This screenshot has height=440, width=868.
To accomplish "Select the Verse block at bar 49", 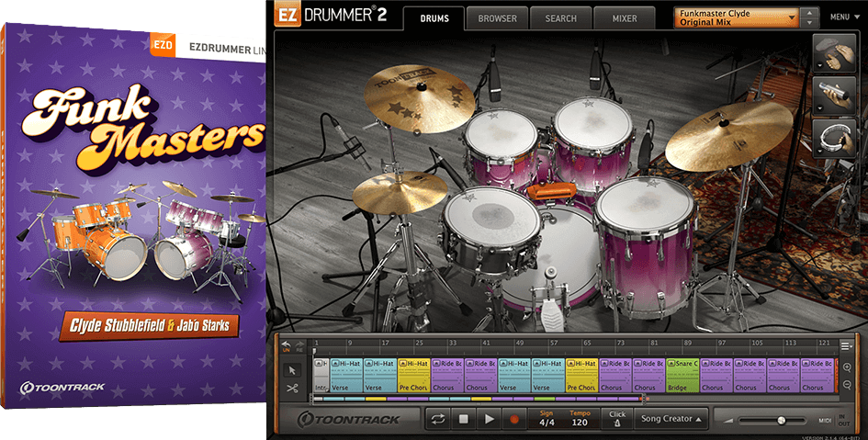I will [514, 376].
